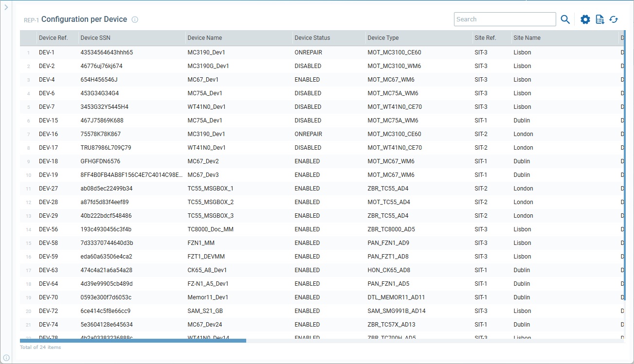Sort the table by Site Ref. column

coord(485,37)
